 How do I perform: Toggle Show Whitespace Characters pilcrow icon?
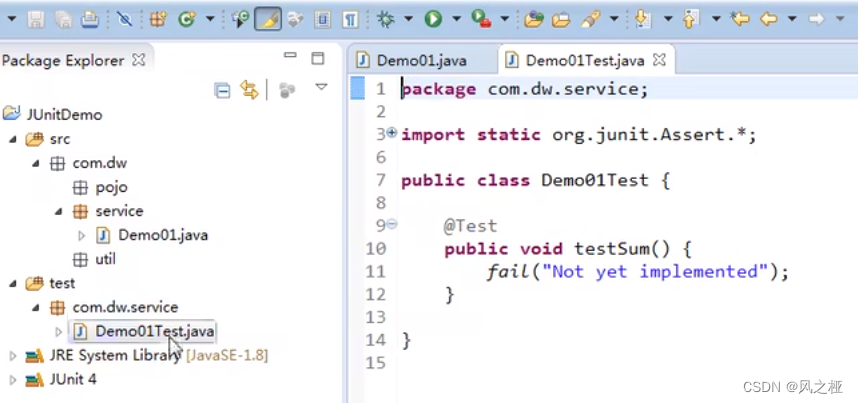(x=350, y=20)
